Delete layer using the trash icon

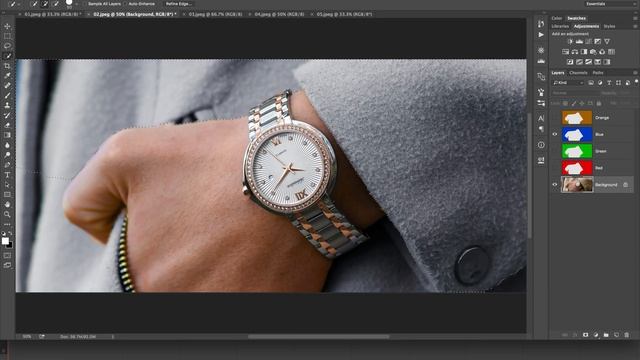click(627, 335)
